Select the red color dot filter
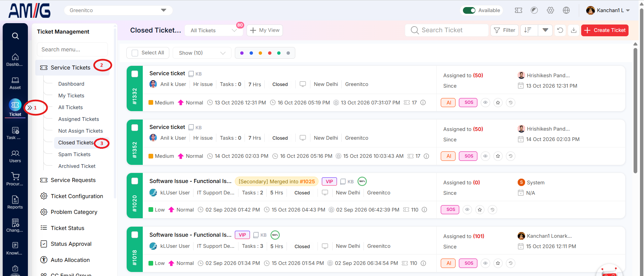Image resolution: width=644 pixels, height=276 pixels. click(x=269, y=53)
